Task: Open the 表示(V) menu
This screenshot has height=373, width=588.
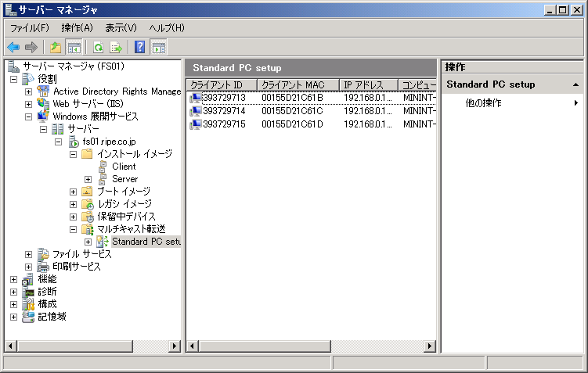Action: 121,28
